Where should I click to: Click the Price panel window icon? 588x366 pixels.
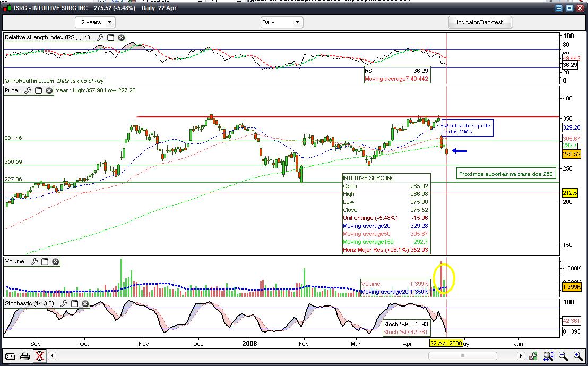pyautogui.click(x=38, y=90)
